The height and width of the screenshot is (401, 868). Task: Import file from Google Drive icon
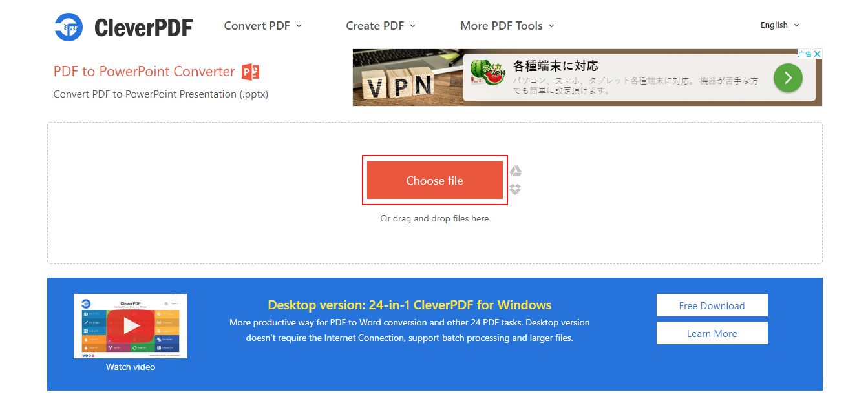pos(515,171)
